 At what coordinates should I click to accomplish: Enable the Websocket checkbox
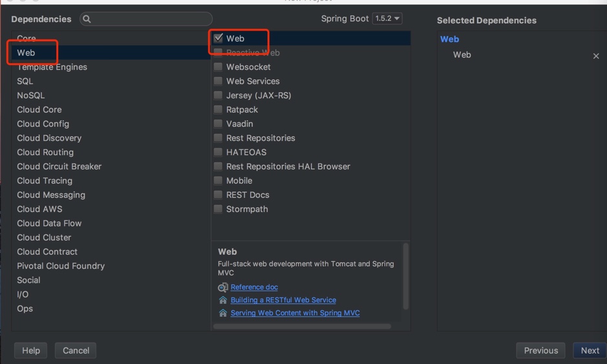[x=218, y=67]
